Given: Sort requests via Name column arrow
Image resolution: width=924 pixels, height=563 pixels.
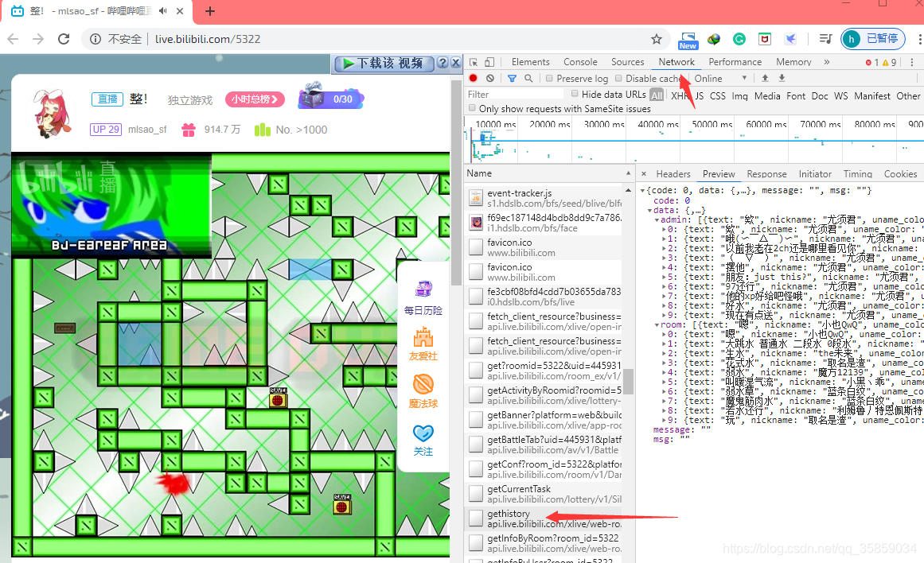Looking at the screenshot, I should point(628,173).
